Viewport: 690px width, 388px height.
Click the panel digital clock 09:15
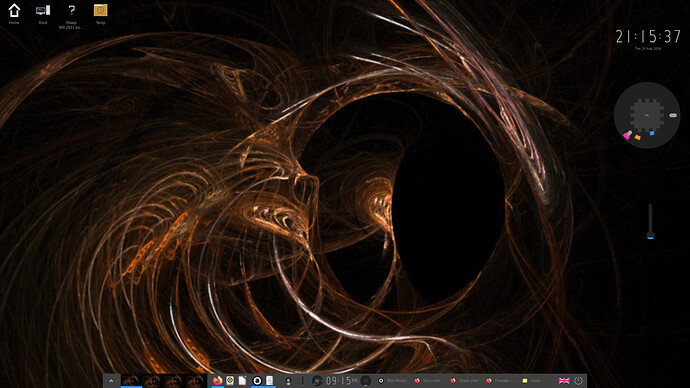pyautogui.click(x=341, y=381)
